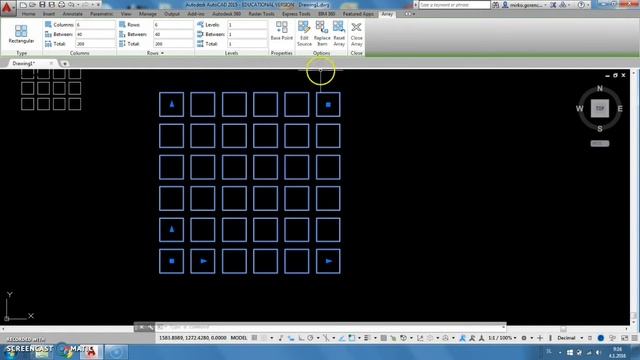The image size is (640, 360).
Task: Toggle Dynamic UCS in status bar
Action: tap(420, 338)
